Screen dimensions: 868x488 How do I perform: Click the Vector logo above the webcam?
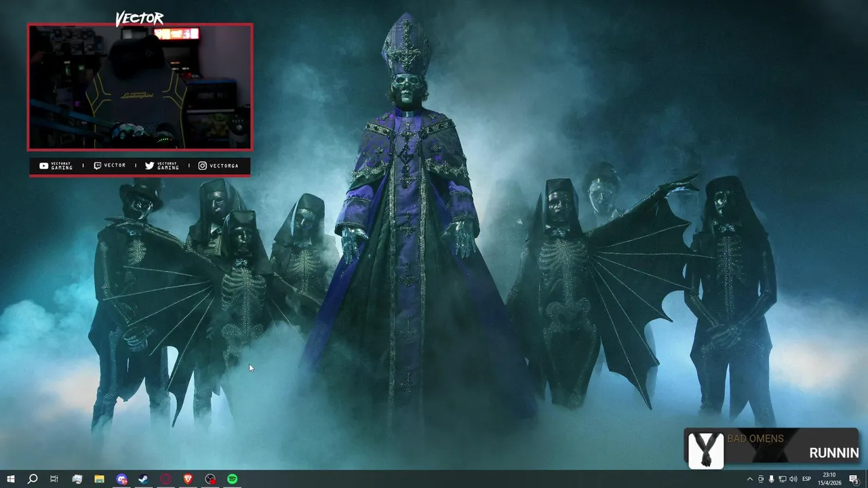(140, 18)
